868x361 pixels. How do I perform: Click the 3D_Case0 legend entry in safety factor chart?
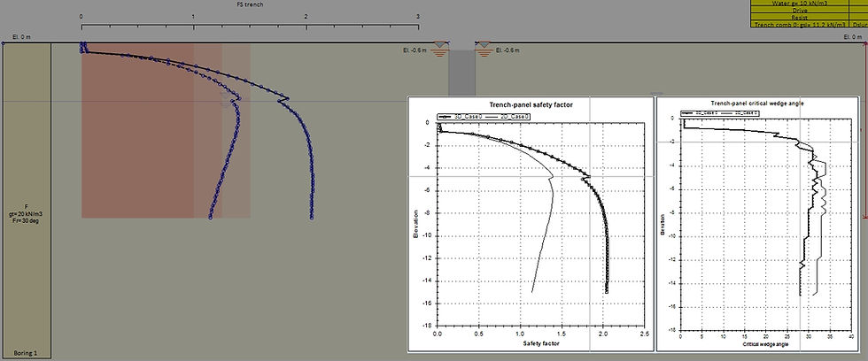[x=461, y=117]
